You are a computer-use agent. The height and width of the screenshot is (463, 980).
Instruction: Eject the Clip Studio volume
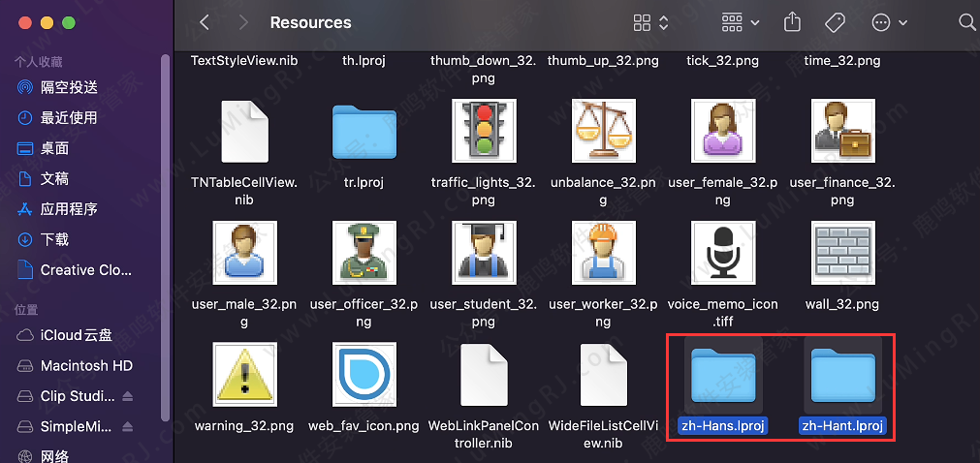(127, 397)
